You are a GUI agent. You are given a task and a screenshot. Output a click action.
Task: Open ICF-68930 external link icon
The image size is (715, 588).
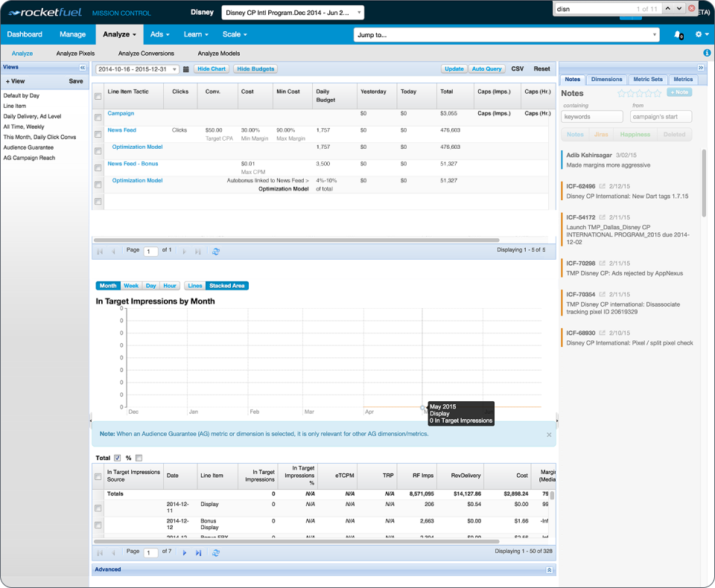[602, 333]
